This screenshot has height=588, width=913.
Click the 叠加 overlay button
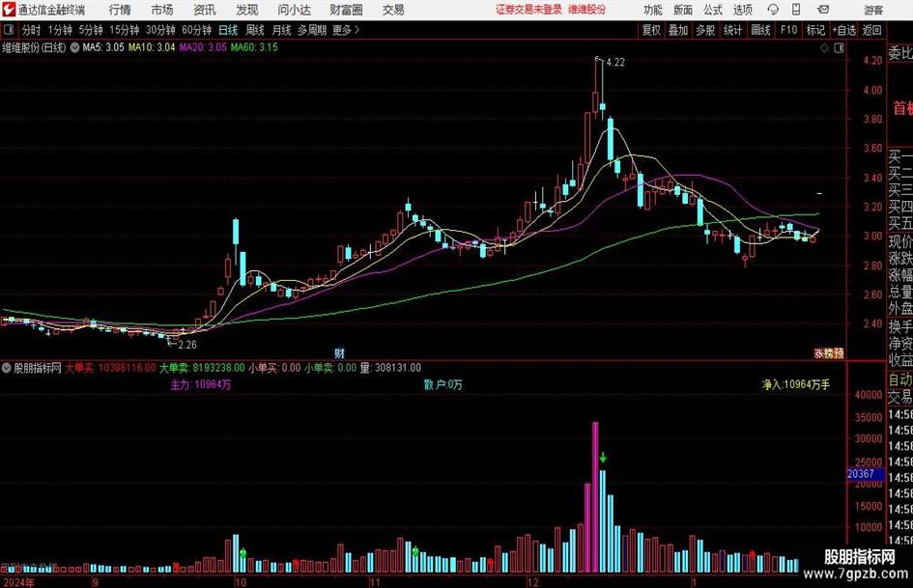[678, 30]
